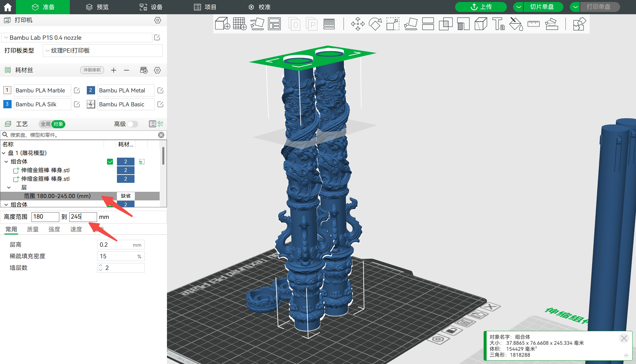The image size is (636, 364).
Task: Open the dropdown arrow beside 打印单盘
Action: coord(575,7)
